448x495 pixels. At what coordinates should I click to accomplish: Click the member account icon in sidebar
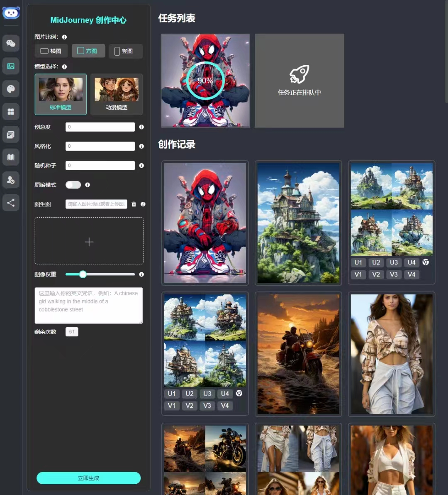11,179
